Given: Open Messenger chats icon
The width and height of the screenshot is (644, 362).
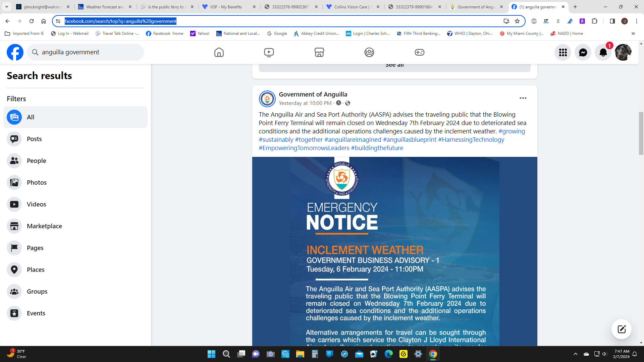Looking at the screenshot, I should (583, 52).
